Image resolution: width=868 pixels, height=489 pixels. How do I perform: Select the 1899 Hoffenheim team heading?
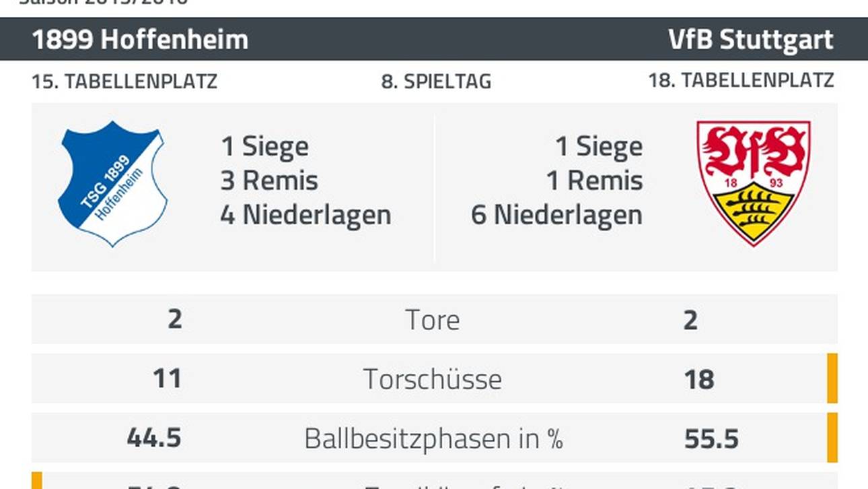[140, 40]
